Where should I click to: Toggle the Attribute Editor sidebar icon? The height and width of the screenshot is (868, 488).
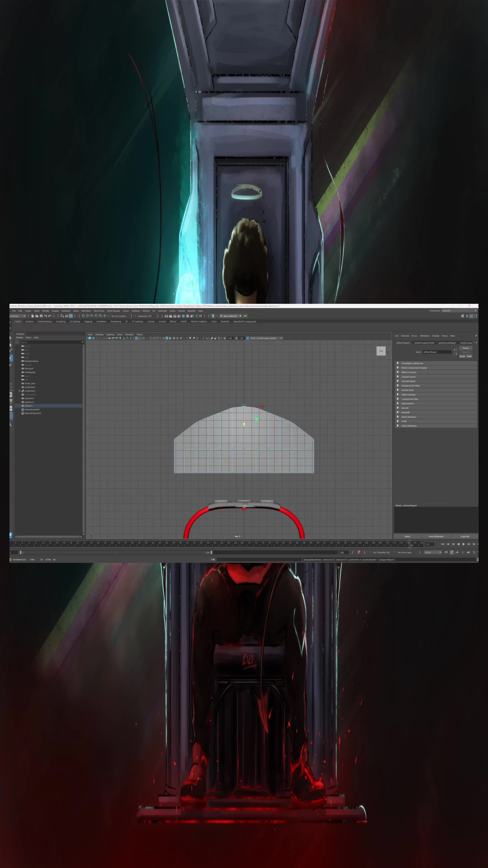tap(471, 316)
